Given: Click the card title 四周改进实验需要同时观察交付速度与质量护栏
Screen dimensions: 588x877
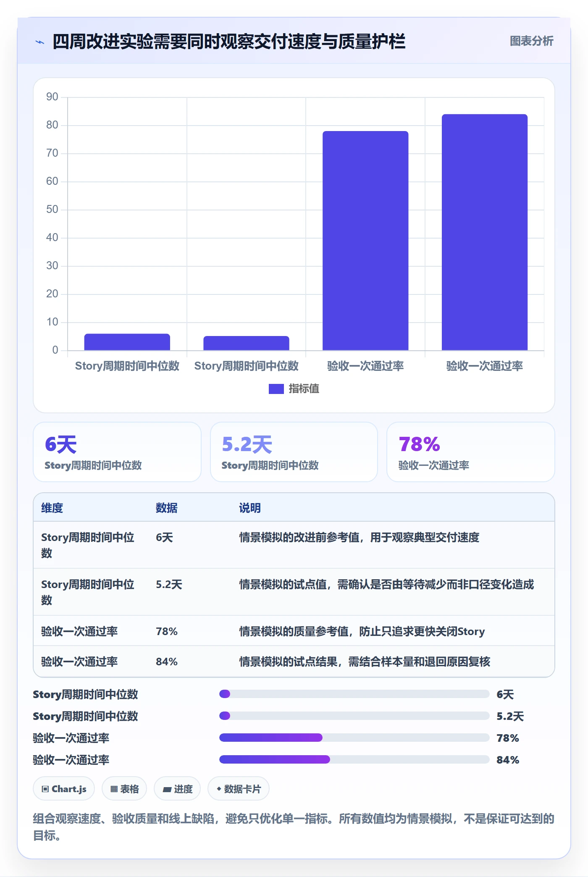Looking at the screenshot, I should coord(229,42).
